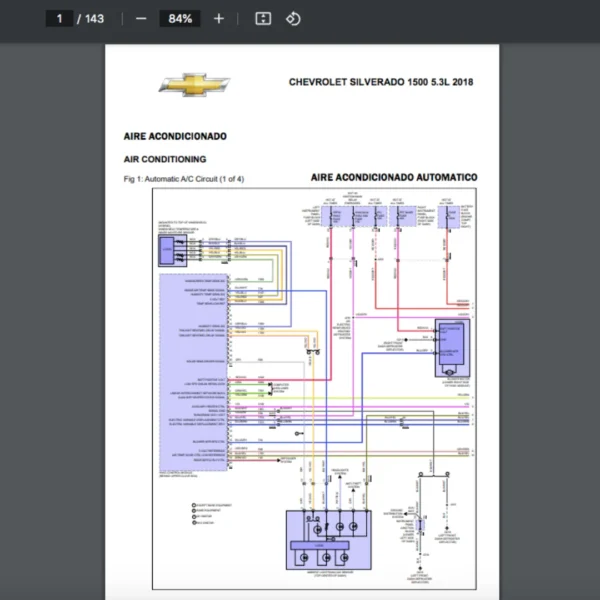Click the rotate counterclockwise icon

pos(293,18)
